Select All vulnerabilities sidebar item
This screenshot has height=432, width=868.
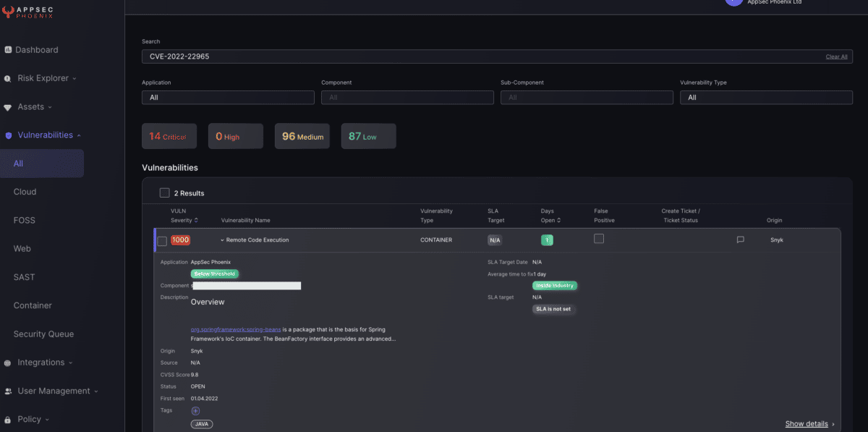42,164
